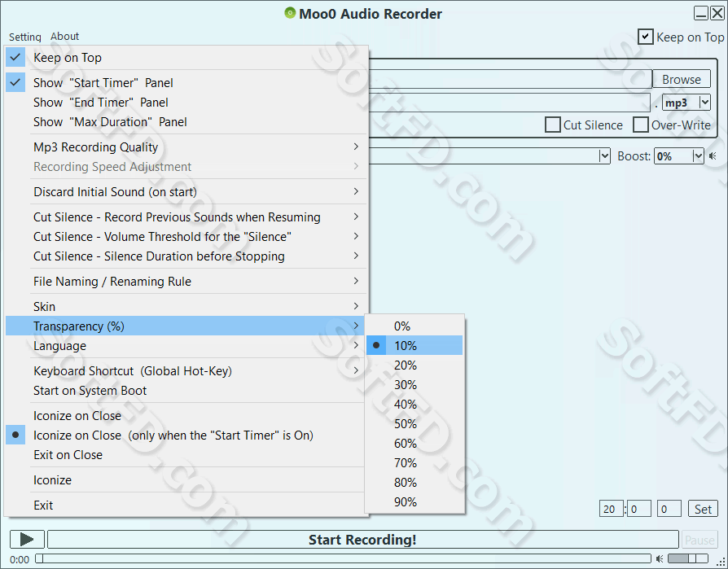Select Iconize on Close only when Start Timer is On
Image resolution: width=728 pixels, height=569 pixels.
pyautogui.click(x=186, y=436)
